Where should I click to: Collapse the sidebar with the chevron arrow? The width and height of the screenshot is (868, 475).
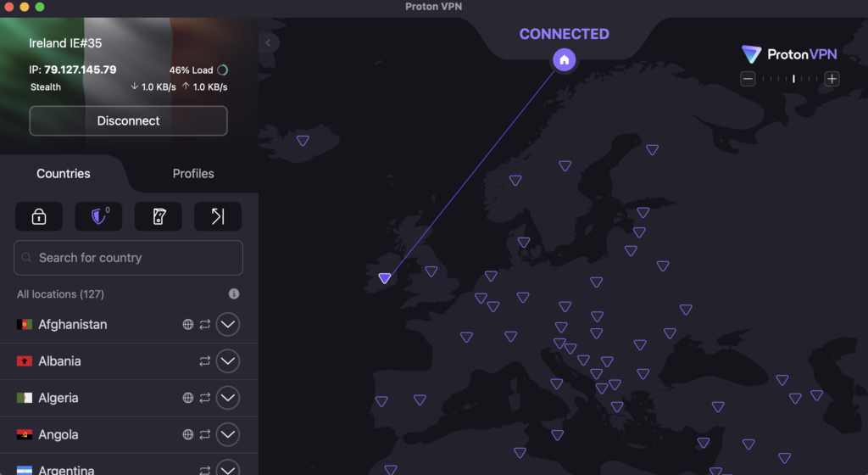(269, 42)
